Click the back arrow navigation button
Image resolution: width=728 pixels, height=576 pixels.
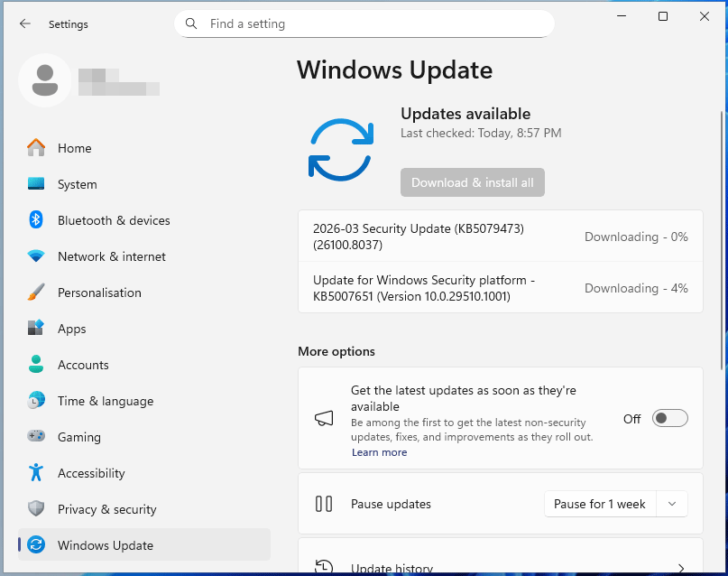tap(24, 24)
